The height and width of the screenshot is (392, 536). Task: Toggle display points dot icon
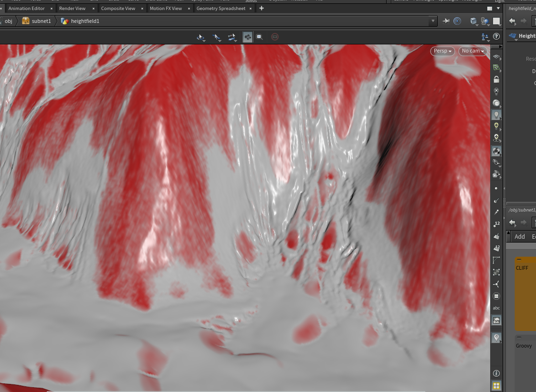click(x=496, y=189)
